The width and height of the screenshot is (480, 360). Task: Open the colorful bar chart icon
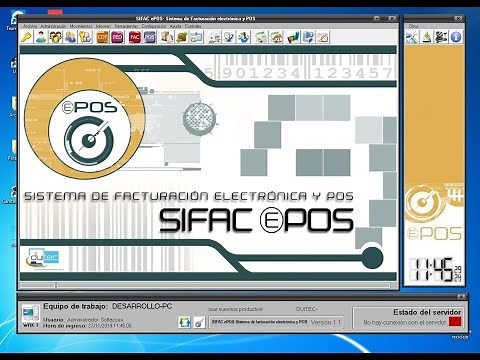293,37
